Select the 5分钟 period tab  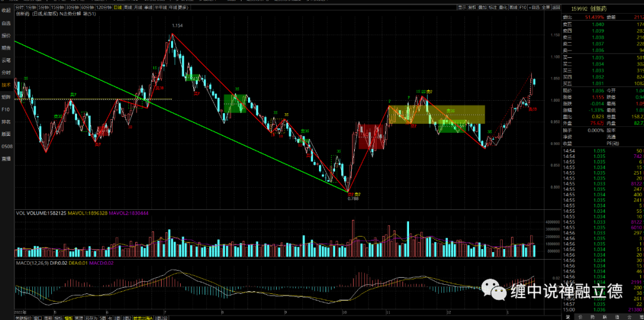43,7
